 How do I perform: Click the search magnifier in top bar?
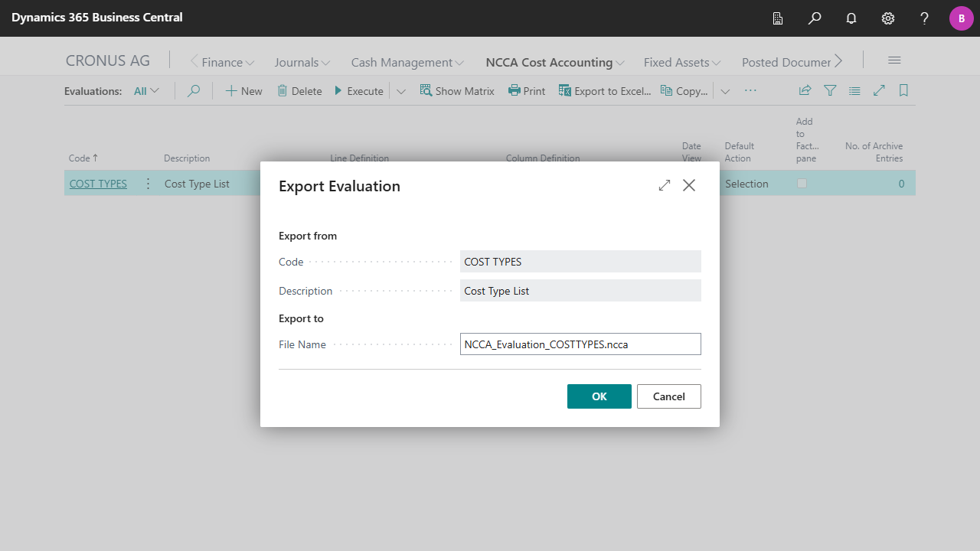pyautogui.click(x=815, y=18)
